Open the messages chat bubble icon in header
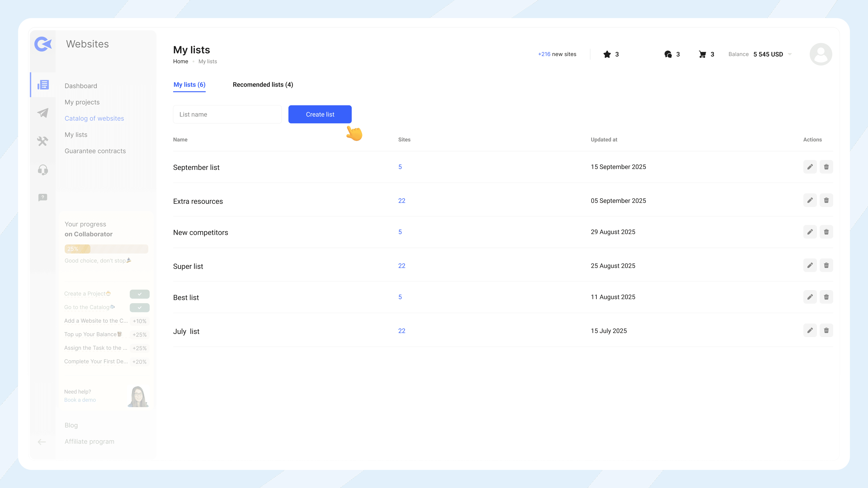Viewport: 868px width, 488px height. point(668,54)
